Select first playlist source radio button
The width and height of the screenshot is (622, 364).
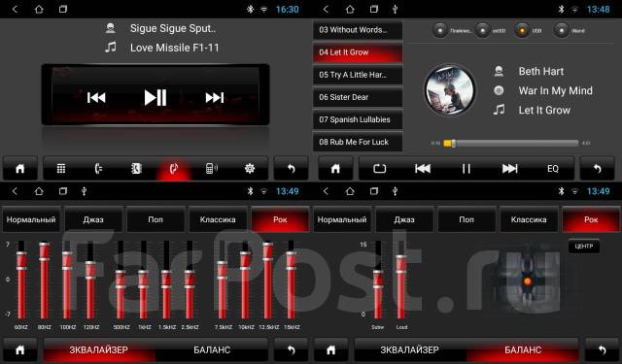(x=440, y=30)
